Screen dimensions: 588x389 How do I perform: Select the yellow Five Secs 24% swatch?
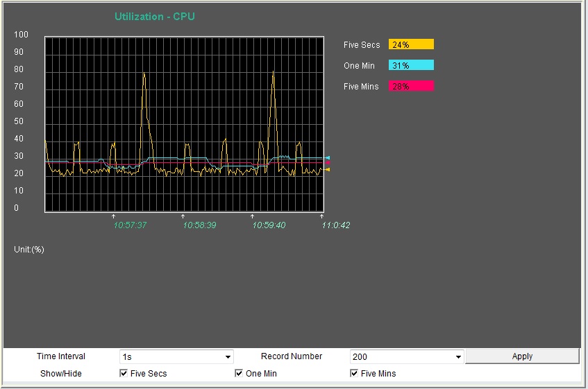coord(411,45)
